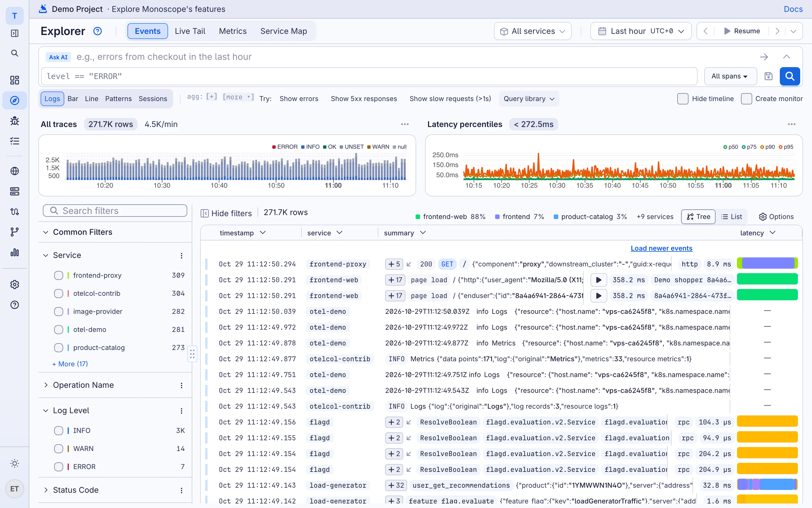Viewport: 812px width, 508px height.
Task: Check the Hide timeline checkbox
Action: 683,99
